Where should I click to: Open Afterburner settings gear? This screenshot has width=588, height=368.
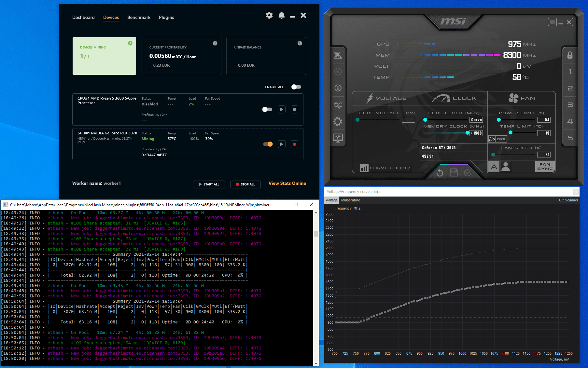338,122
